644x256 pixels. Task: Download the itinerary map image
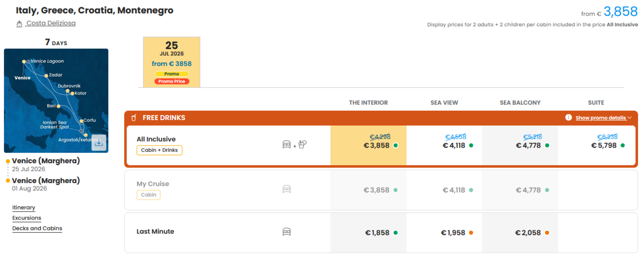click(99, 143)
